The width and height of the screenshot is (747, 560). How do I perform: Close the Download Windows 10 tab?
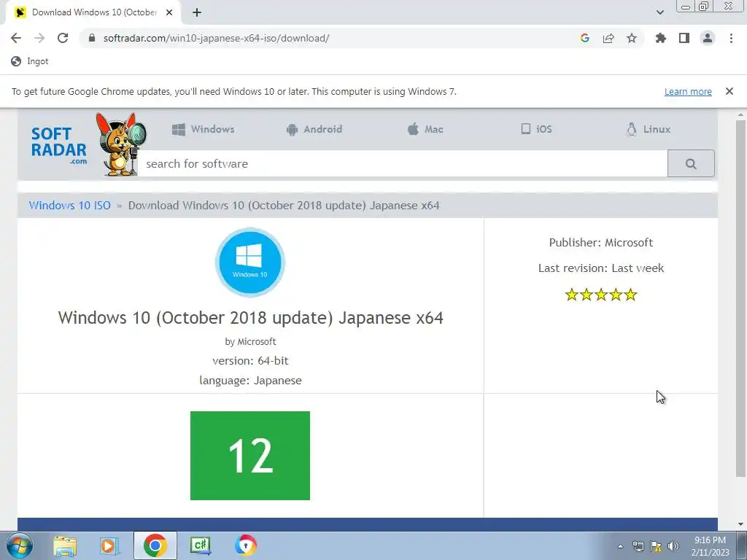pyautogui.click(x=169, y=12)
